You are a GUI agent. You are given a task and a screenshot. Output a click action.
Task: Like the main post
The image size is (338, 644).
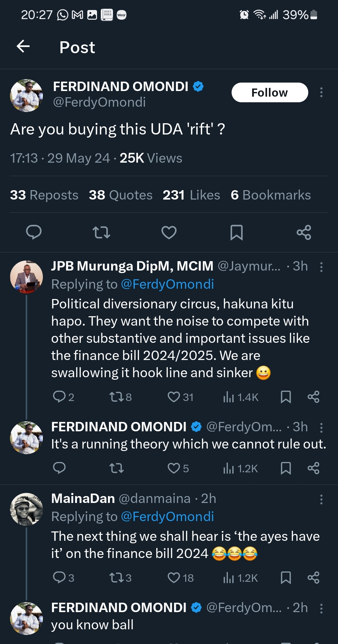pos(169,232)
